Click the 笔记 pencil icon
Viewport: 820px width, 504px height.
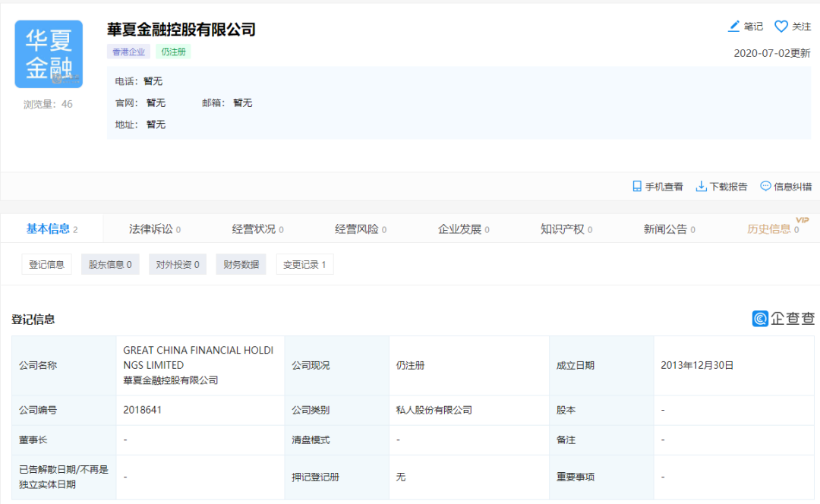733,26
